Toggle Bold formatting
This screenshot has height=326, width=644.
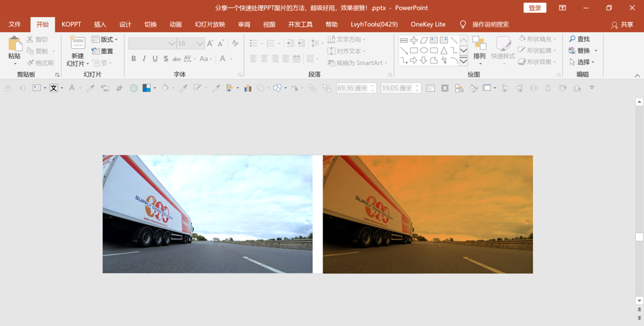click(133, 59)
